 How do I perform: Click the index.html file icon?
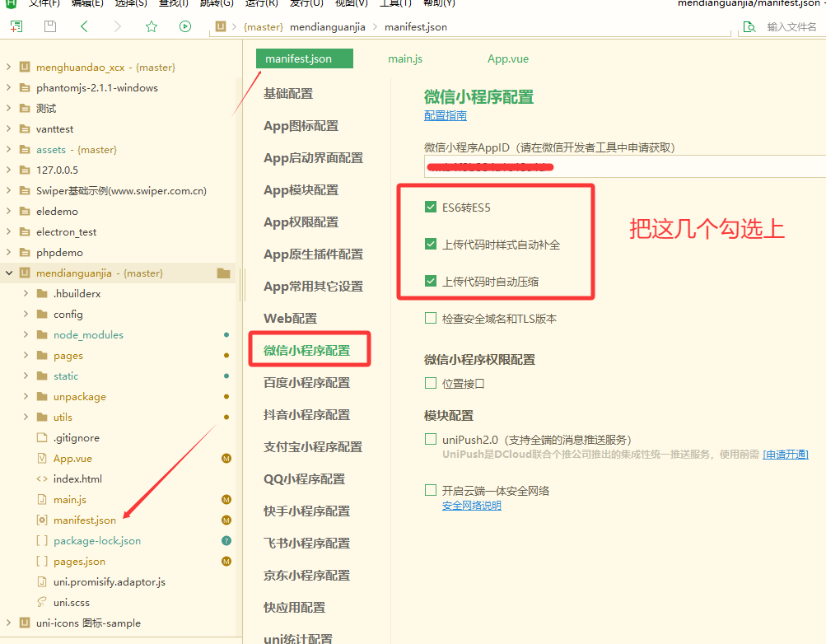point(42,478)
